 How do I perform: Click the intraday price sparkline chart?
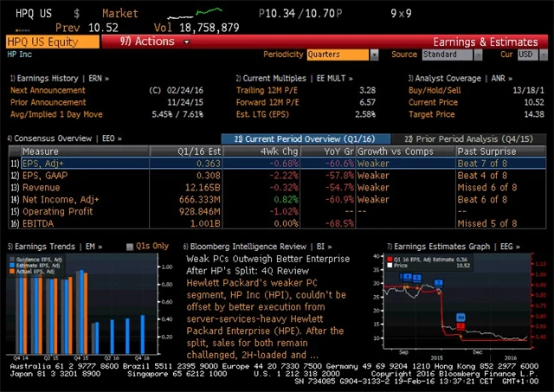[215, 11]
